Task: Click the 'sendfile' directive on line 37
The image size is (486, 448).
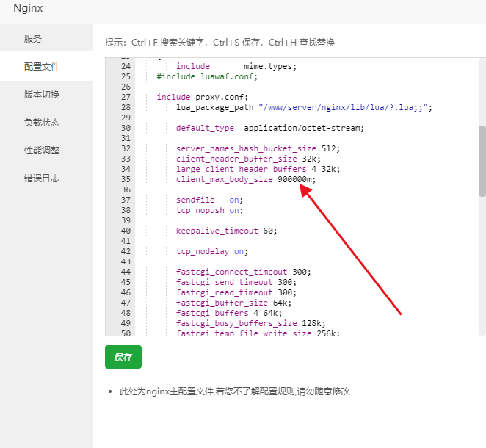Action: pos(195,200)
